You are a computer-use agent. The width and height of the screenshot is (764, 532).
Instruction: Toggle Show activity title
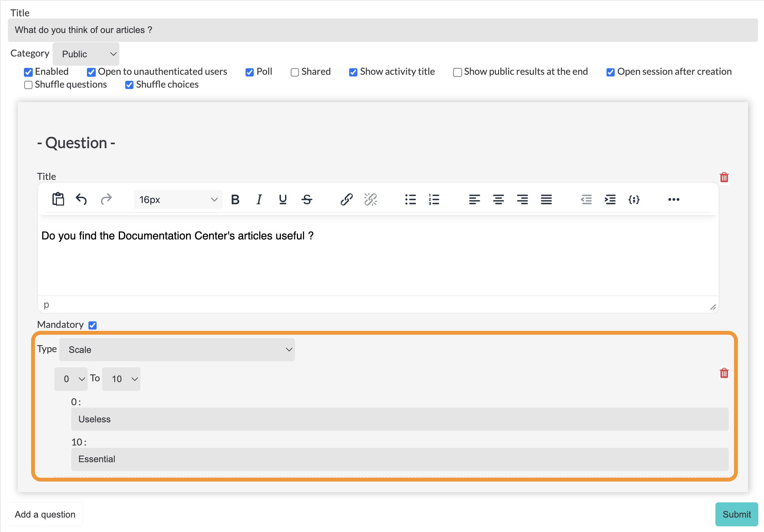[353, 72]
